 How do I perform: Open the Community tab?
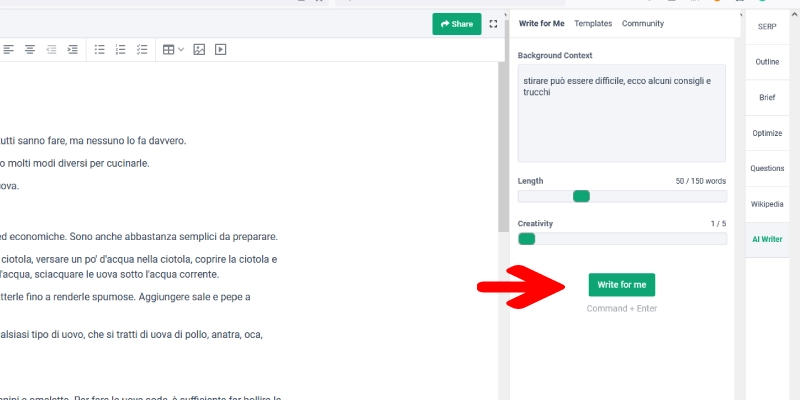click(643, 23)
